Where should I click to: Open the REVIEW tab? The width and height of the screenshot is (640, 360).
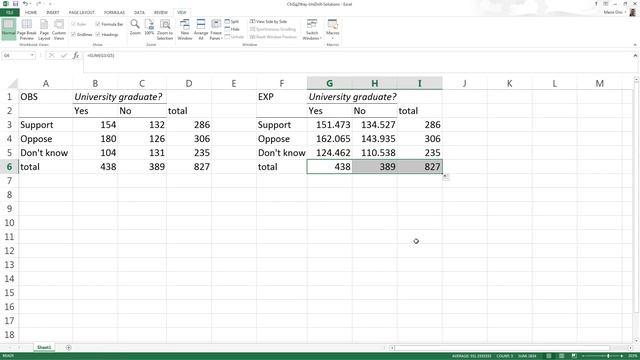point(161,13)
